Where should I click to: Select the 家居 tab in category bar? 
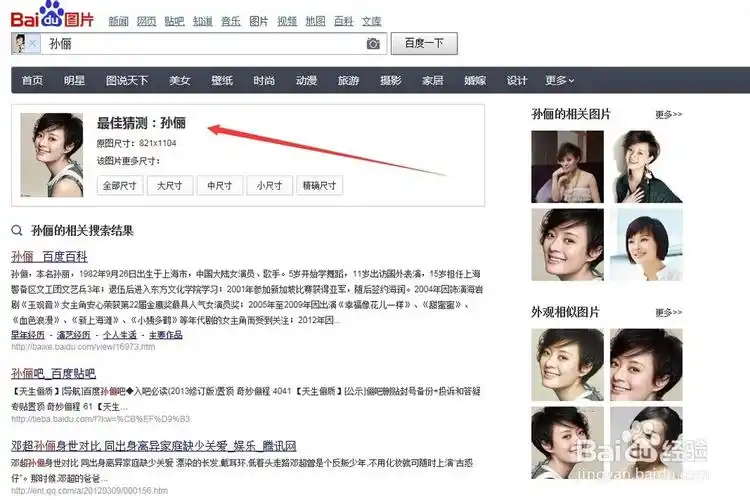(x=432, y=80)
